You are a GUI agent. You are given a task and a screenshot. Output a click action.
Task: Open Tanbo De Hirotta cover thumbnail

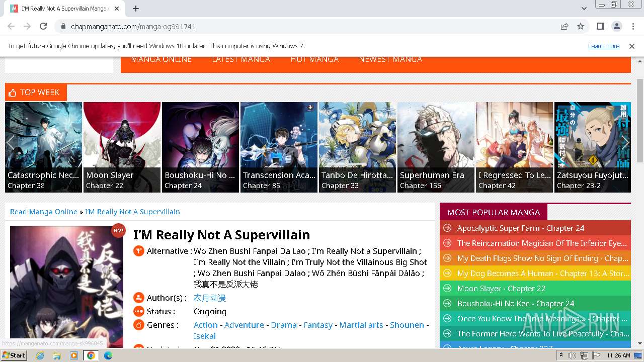point(357,147)
